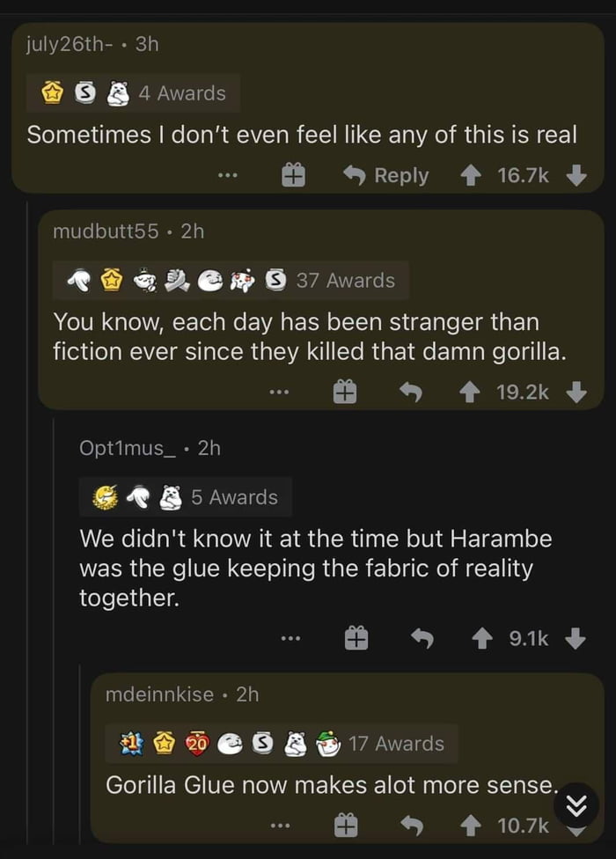Viewport: 616px width, 859px height.
Task: Click the reply arrow icon under mudbutt55's comment
Action: [410, 392]
